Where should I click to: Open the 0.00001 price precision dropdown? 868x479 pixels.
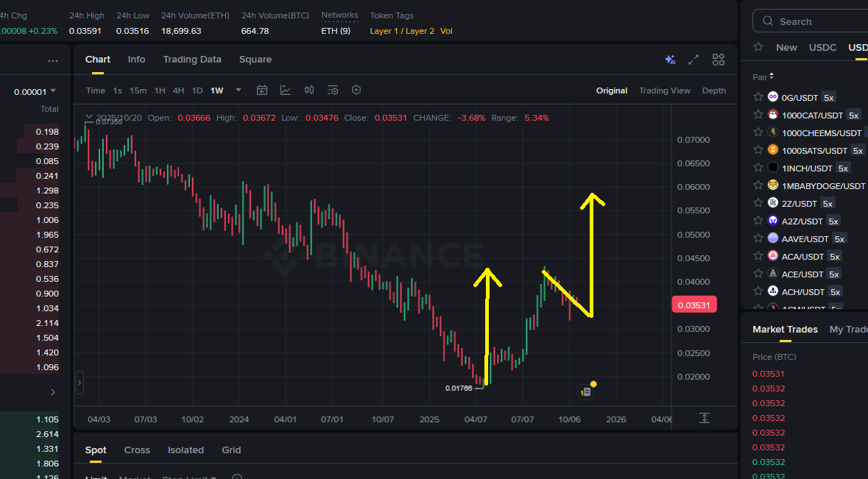pyautogui.click(x=35, y=91)
